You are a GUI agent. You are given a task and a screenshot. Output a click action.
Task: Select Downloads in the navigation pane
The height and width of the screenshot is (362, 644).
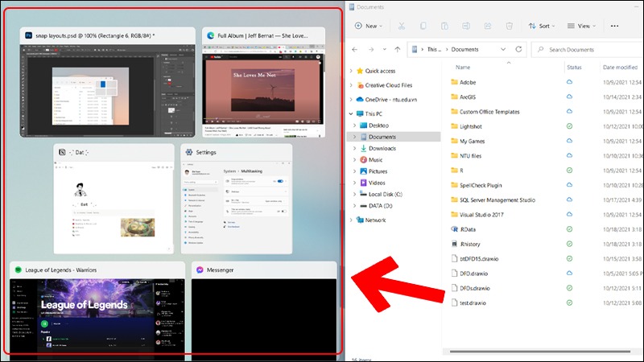tap(382, 148)
